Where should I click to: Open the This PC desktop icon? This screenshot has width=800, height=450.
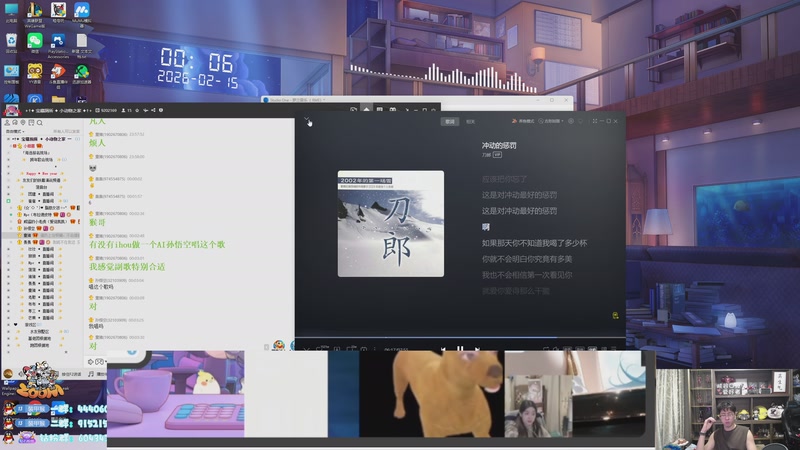(11, 12)
